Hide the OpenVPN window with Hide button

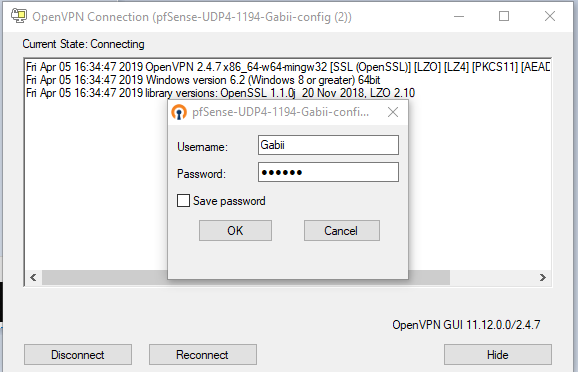(x=498, y=355)
